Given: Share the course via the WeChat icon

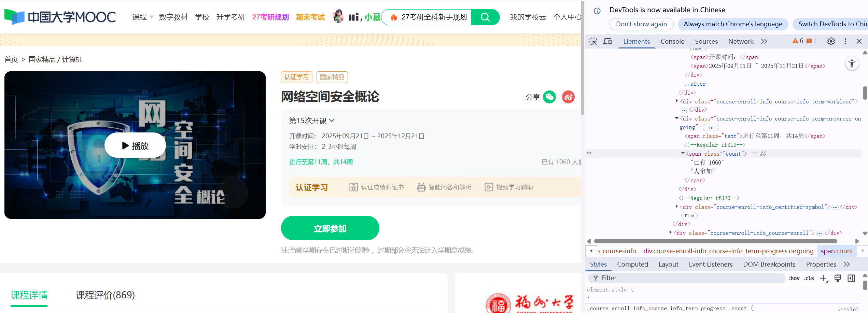Looking at the screenshot, I should [549, 97].
